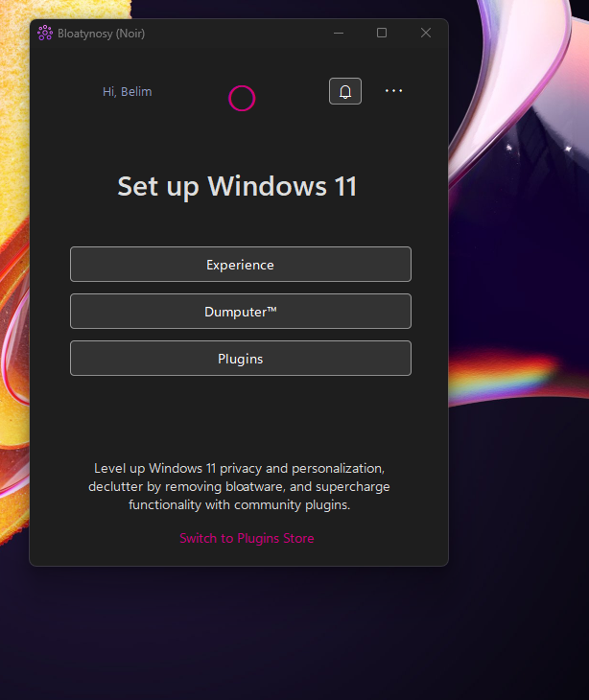Open the Plugins page
This screenshot has width=589, height=700.
tap(241, 359)
